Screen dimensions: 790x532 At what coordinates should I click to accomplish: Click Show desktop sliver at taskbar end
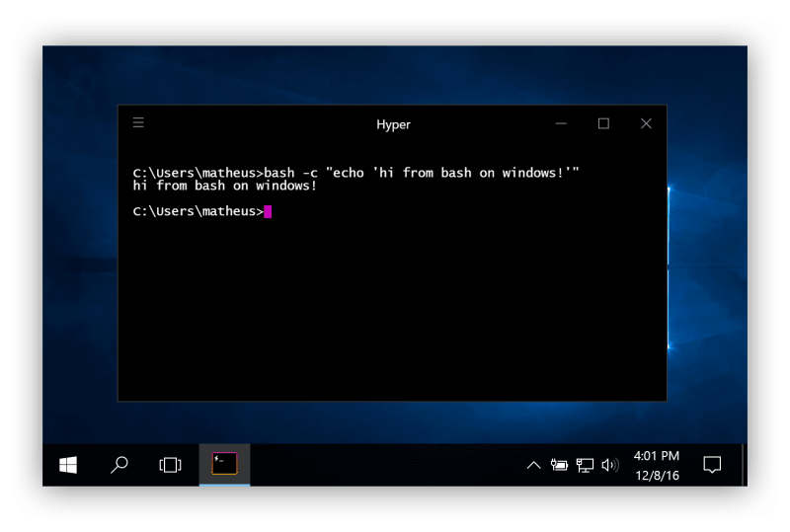point(744,465)
